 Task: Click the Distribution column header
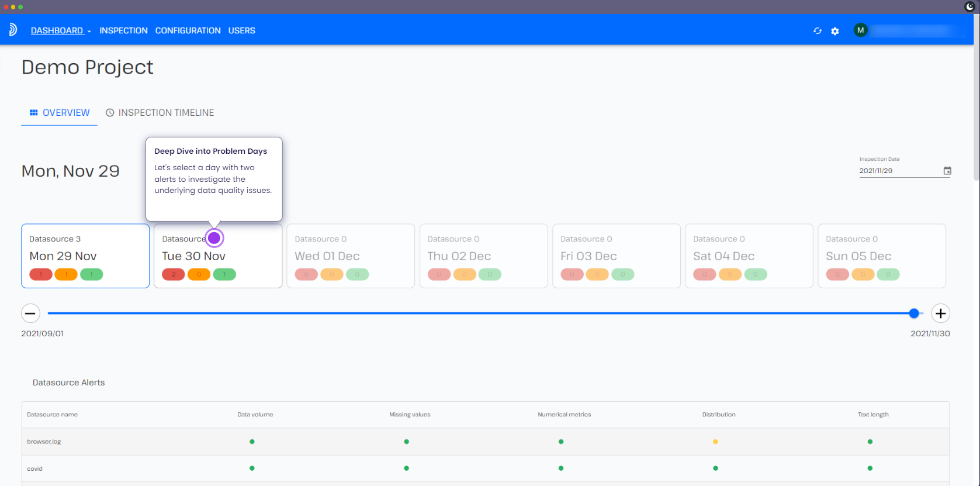719,415
